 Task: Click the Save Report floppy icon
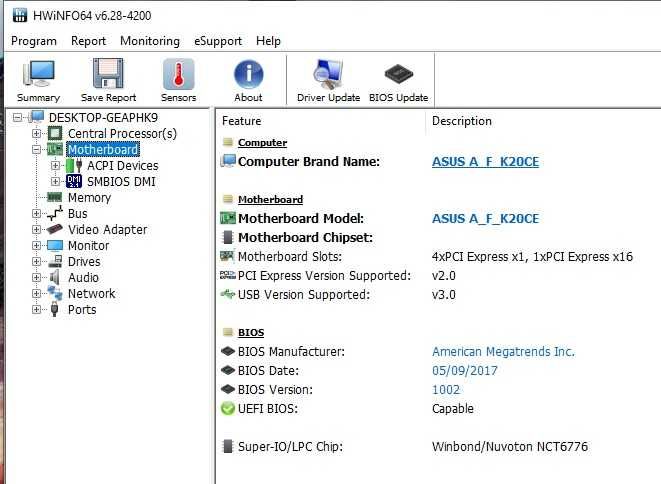108,73
